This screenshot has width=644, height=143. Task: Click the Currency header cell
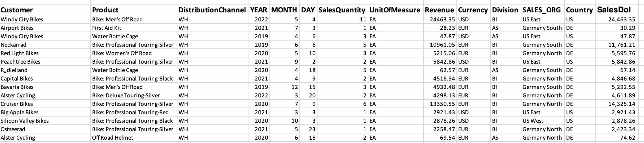point(473,10)
